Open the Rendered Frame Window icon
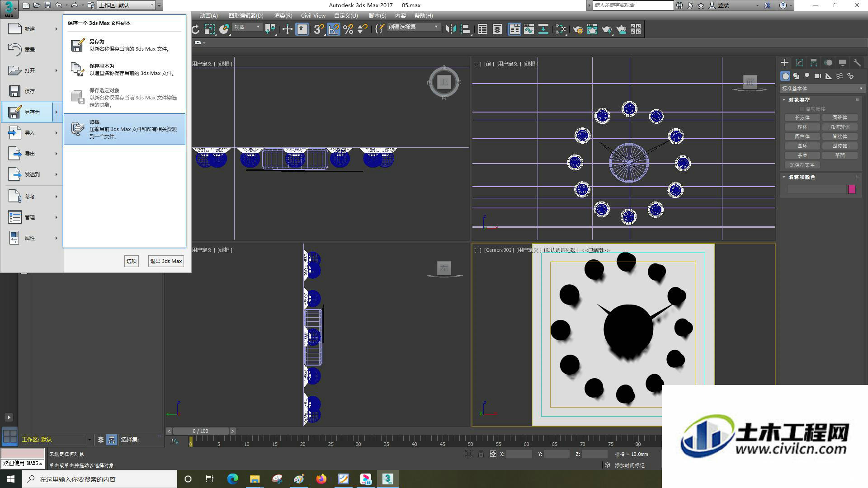Image resolution: width=868 pixels, height=488 pixels. tap(592, 29)
